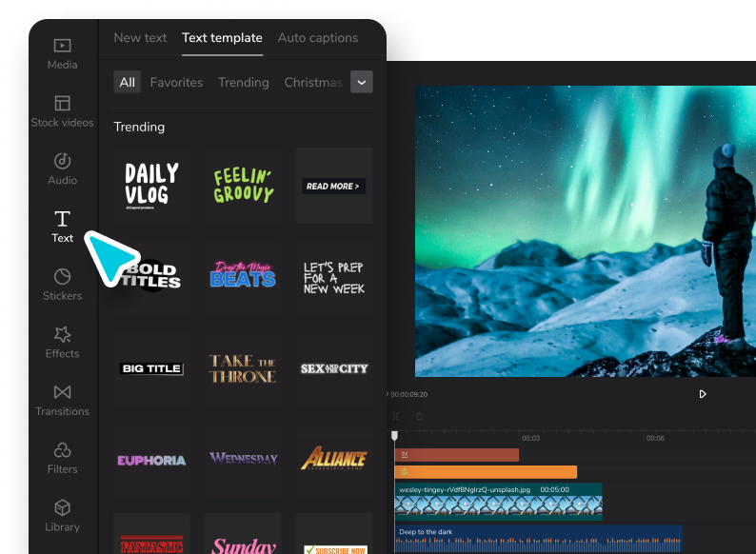Choose the Alliance text template

[x=334, y=461]
